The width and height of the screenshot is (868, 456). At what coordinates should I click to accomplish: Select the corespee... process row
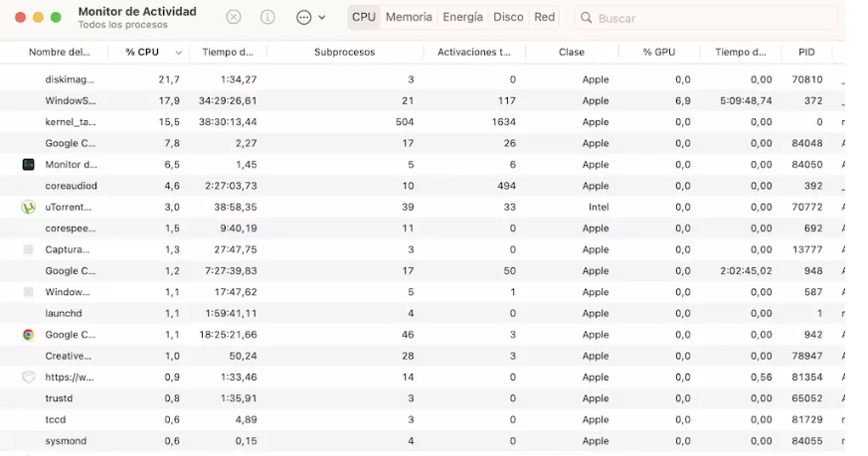click(x=423, y=228)
